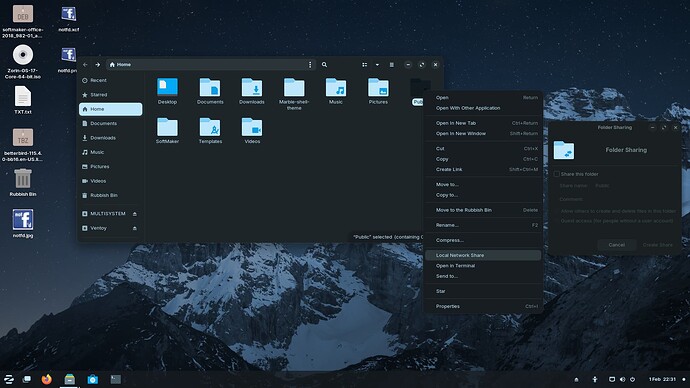Click Cancel in Folder Sharing dialog
Viewport: 690px width, 388px height.
pos(617,245)
